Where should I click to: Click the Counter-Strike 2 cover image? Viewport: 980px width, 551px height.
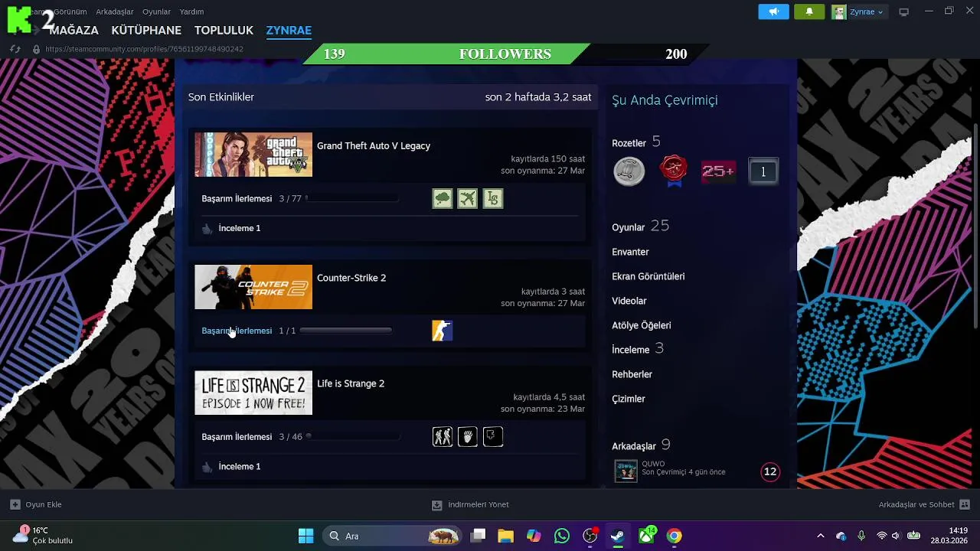tap(253, 287)
